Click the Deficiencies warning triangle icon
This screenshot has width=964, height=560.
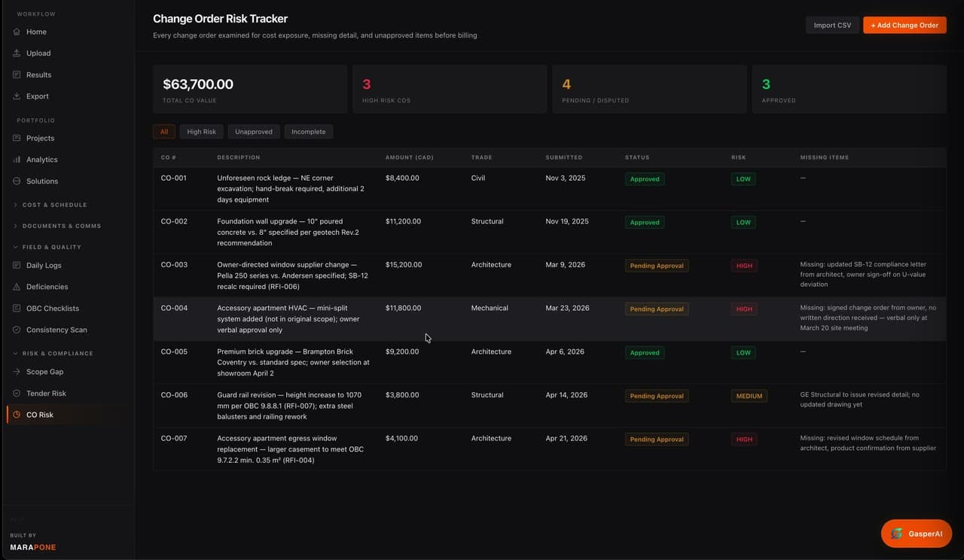[17, 287]
